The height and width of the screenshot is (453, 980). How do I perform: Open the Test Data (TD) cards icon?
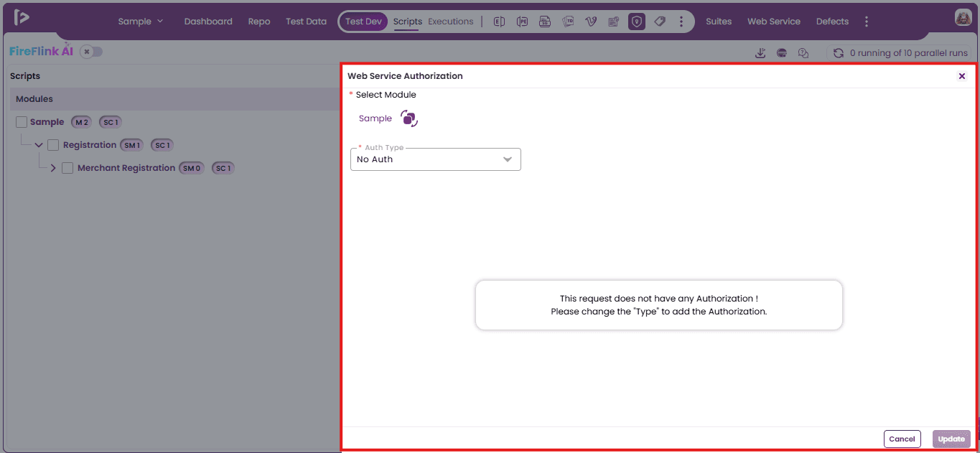pos(568,22)
